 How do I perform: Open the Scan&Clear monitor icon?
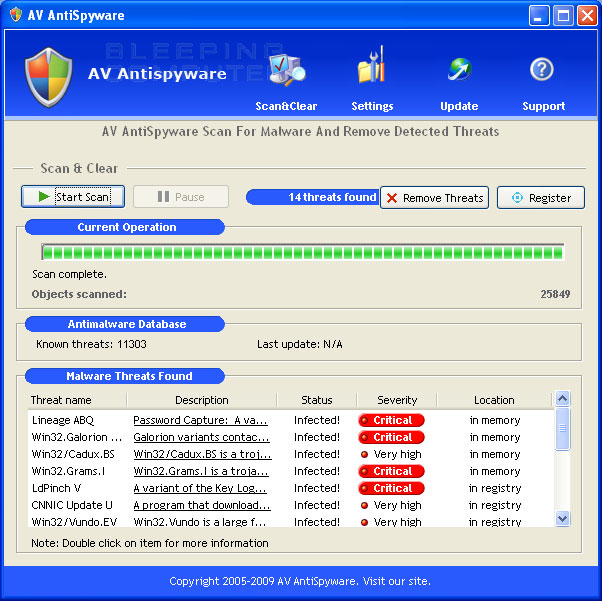[287, 70]
